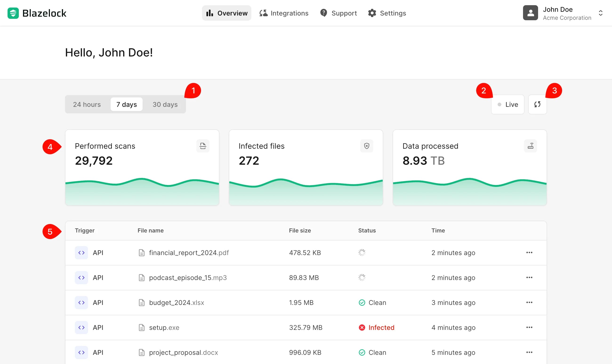Viewport: 612px width, 364px height.
Task: Click the loading spinner status for podcast_episode_15.mp3
Action: (x=362, y=277)
